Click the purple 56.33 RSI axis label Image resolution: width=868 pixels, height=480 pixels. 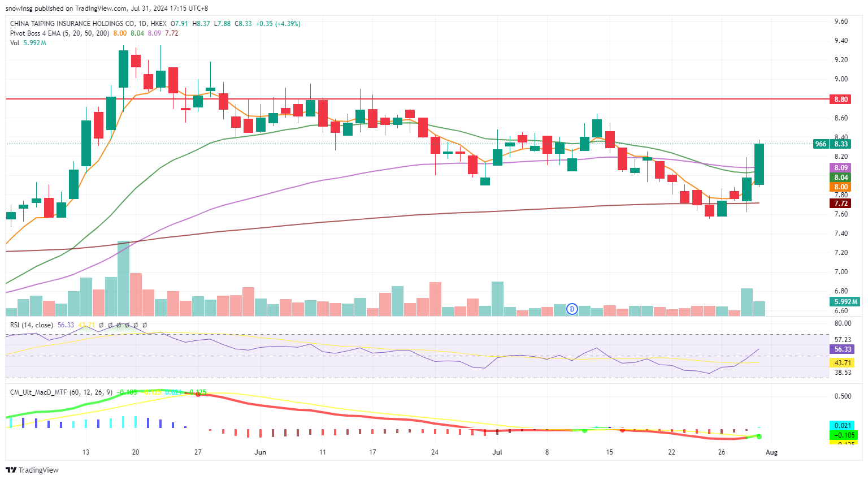tap(842, 349)
